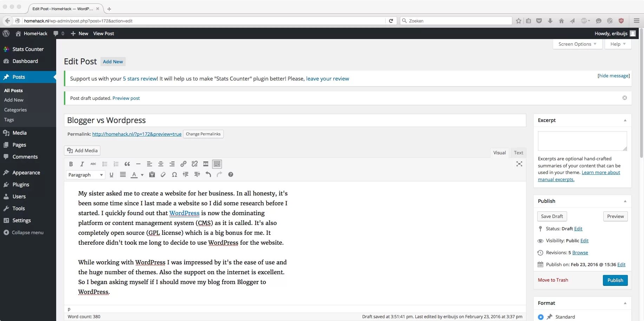The width and height of the screenshot is (644, 321).
Task: Redo the last undone edit
Action: pos(219,174)
